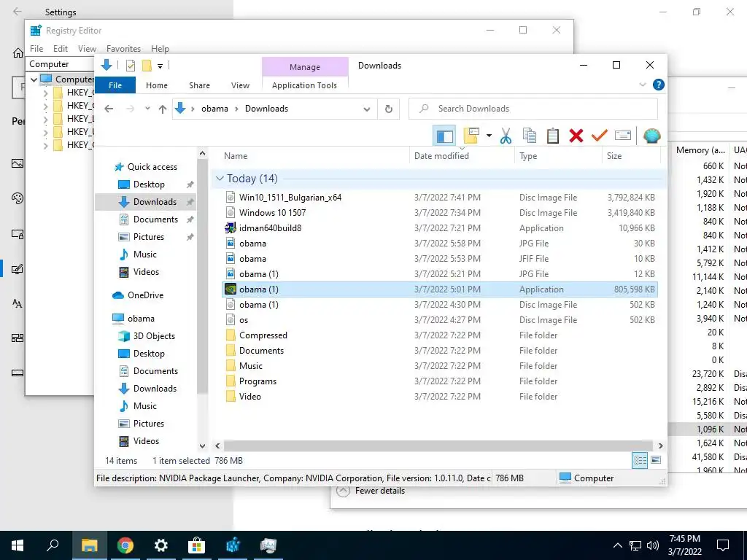
Task: Open Classic Shell settings shell icon
Action: pyautogui.click(x=651, y=136)
